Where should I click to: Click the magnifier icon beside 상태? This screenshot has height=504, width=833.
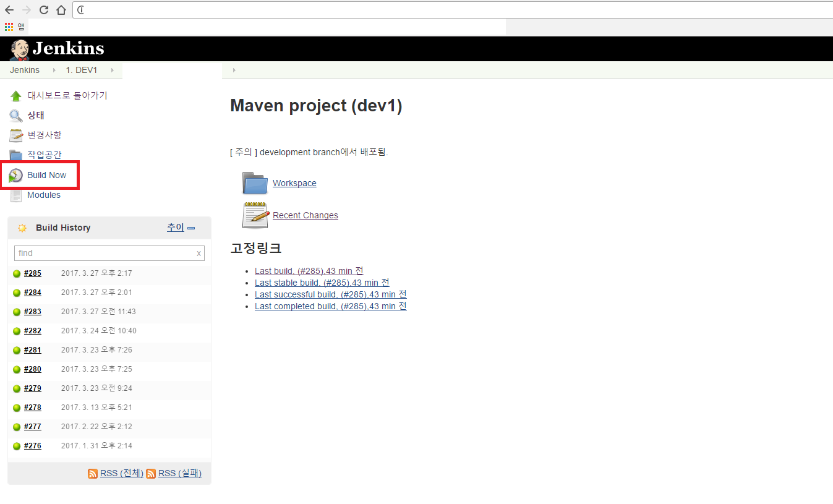(16, 116)
